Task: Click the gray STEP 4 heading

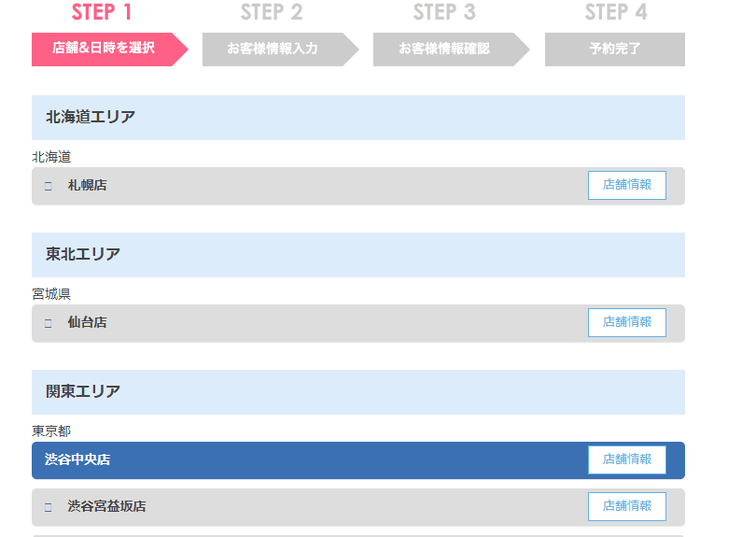Action: [x=616, y=12]
